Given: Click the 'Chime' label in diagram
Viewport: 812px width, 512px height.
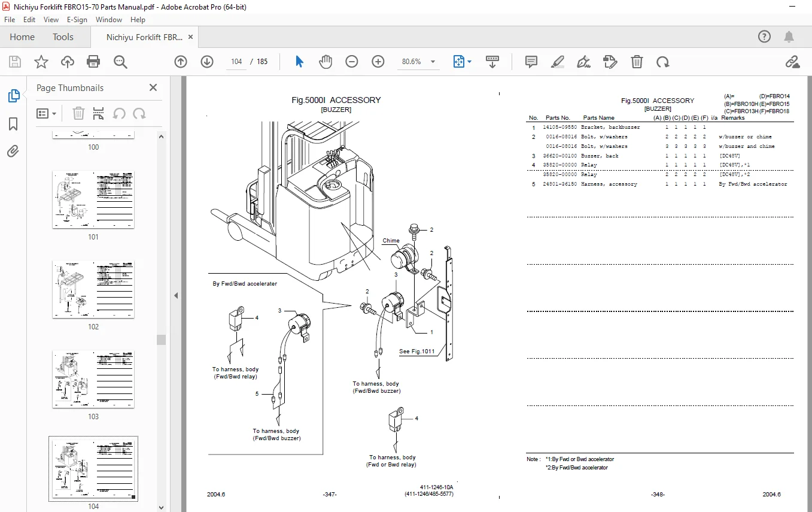Looking at the screenshot, I should (391, 241).
